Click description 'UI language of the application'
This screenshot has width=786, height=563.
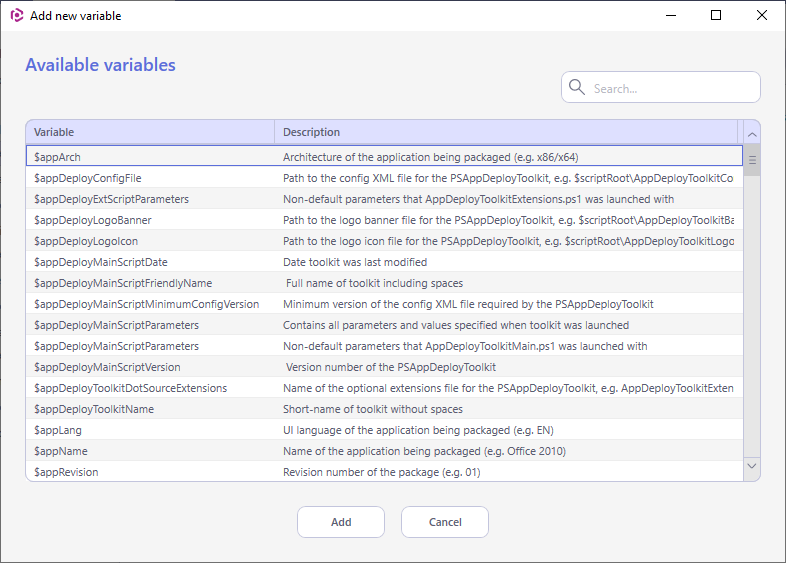418,430
